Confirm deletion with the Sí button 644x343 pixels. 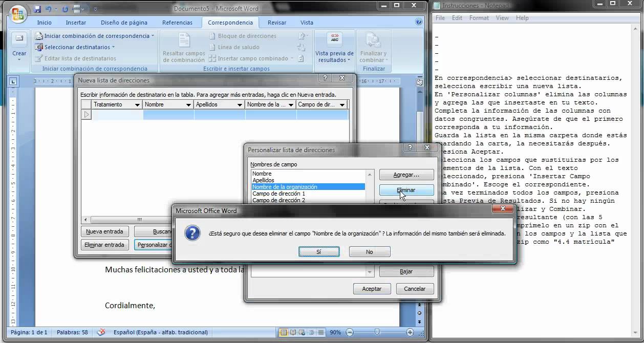[318, 252]
